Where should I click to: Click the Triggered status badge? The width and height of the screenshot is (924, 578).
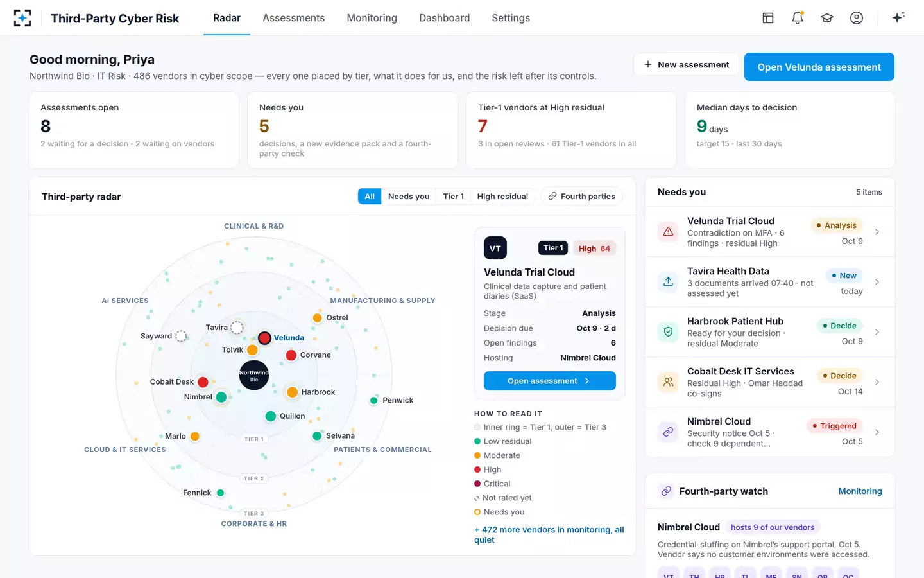[834, 426]
